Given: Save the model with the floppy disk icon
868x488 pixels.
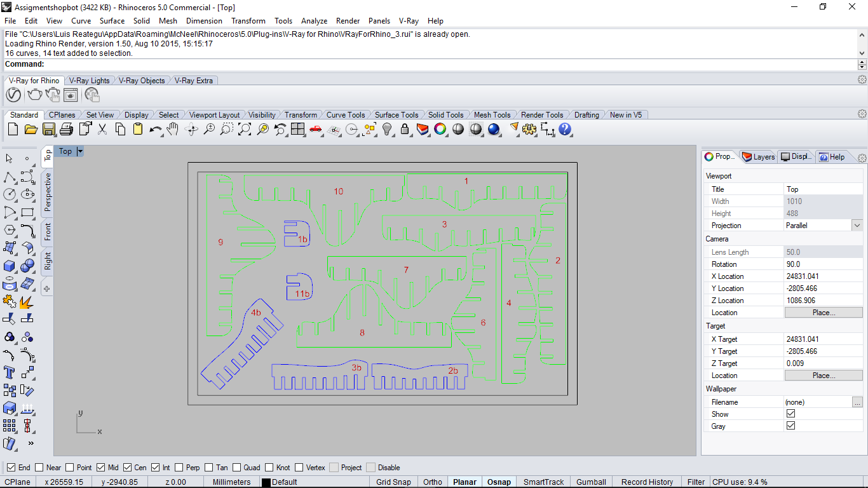Looking at the screenshot, I should tap(48, 130).
